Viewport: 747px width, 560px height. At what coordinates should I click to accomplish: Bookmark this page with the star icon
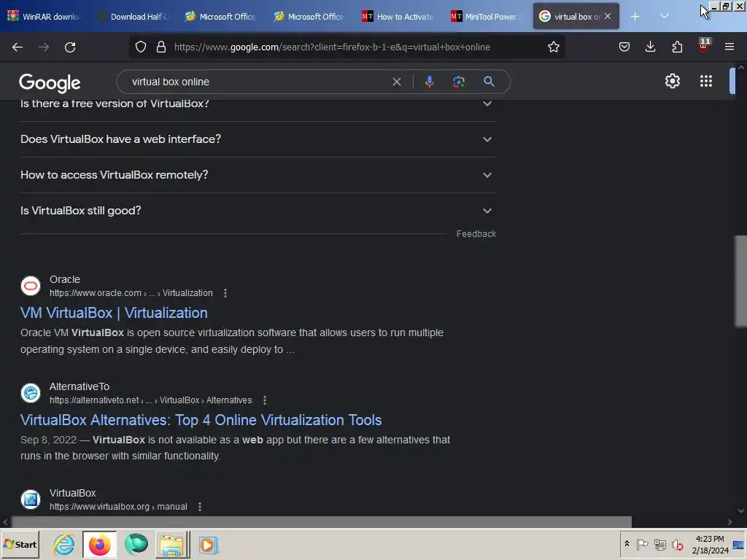click(x=553, y=47)
